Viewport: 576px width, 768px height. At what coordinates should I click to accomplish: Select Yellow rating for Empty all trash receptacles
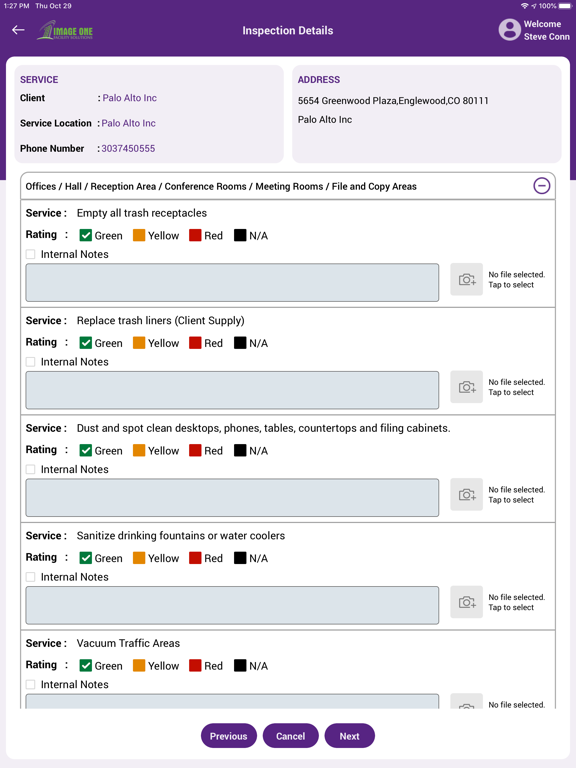point(139,236)
